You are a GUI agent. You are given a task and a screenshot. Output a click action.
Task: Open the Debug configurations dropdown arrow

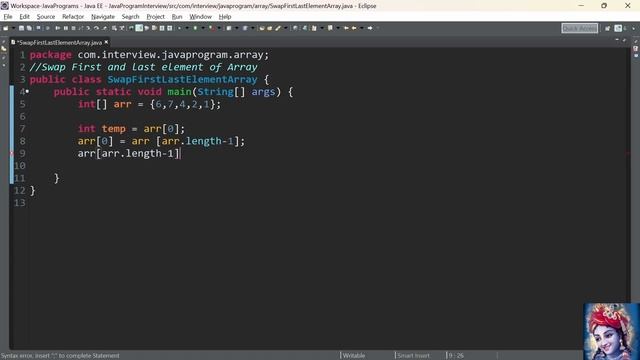coord(187,28)
